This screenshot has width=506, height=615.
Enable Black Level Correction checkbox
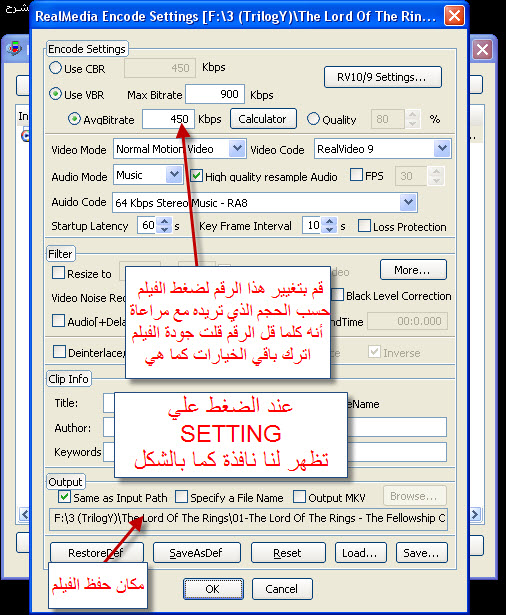pos(338,295)
